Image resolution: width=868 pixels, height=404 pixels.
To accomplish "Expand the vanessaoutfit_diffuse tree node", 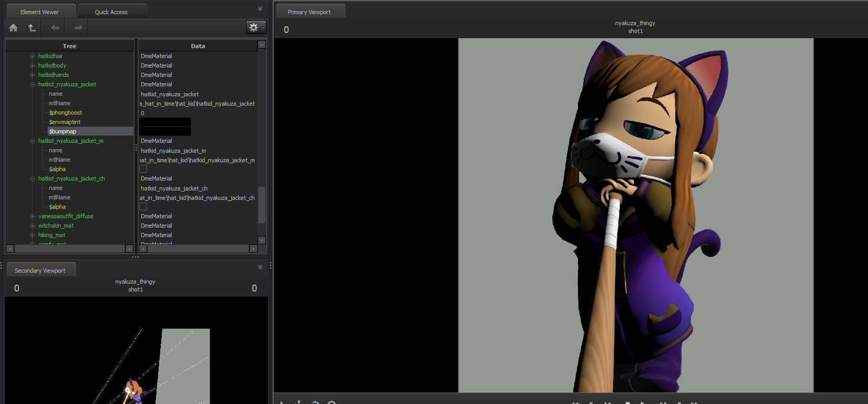I will pyautogui.click(x=32, y=216).
